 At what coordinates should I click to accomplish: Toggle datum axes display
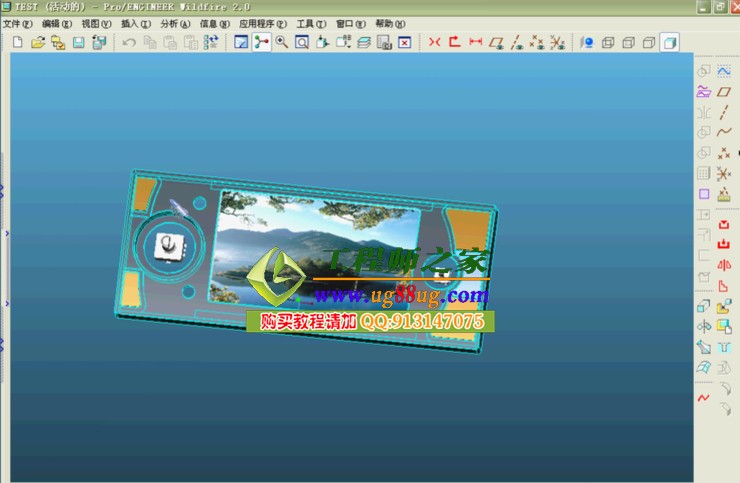click(516, 43)
